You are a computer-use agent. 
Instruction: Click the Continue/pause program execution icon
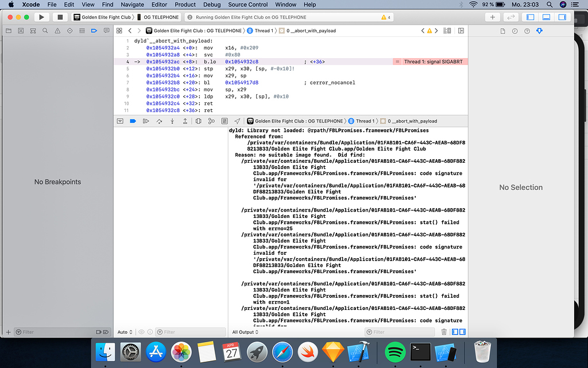click(x=146, y=121)
